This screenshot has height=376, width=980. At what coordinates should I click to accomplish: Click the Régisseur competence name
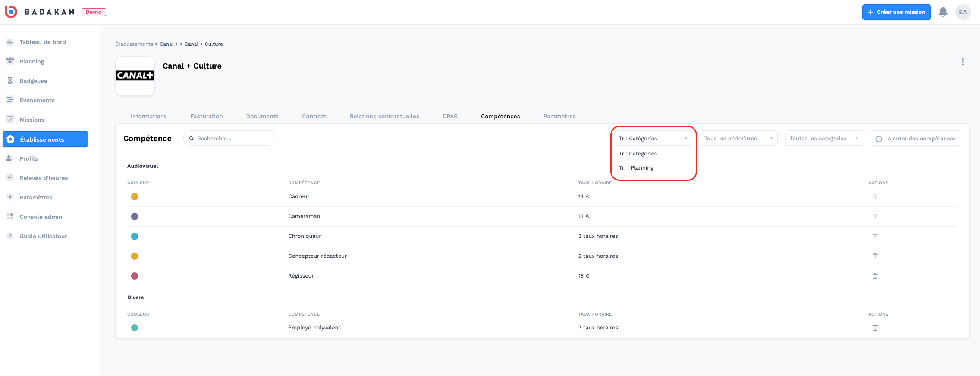(x=301, y=276)
